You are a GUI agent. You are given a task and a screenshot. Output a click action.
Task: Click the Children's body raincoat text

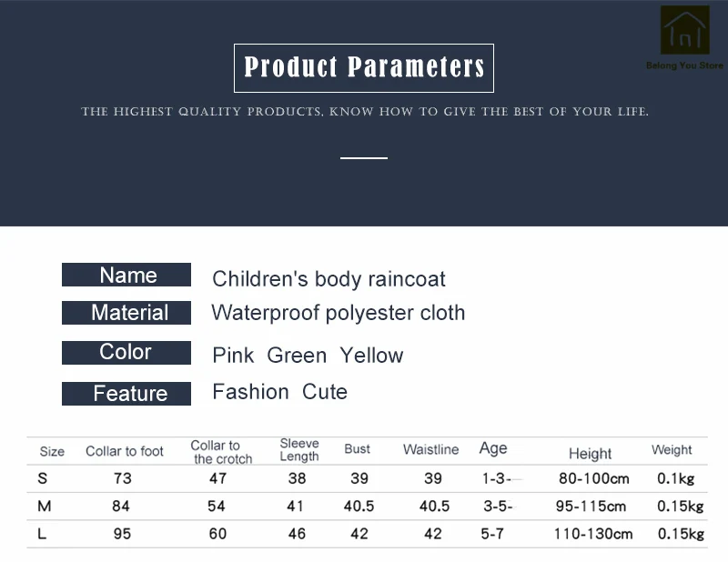click(329, 279)
